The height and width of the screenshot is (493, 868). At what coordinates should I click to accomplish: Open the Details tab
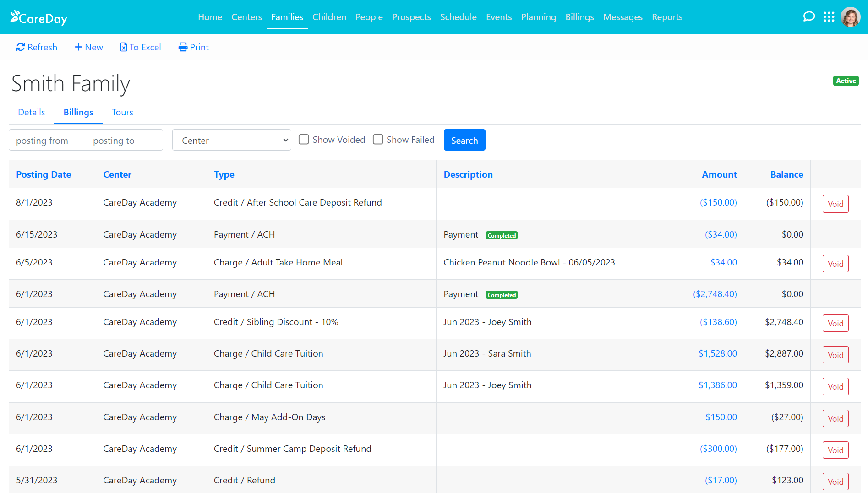(31, 112)
